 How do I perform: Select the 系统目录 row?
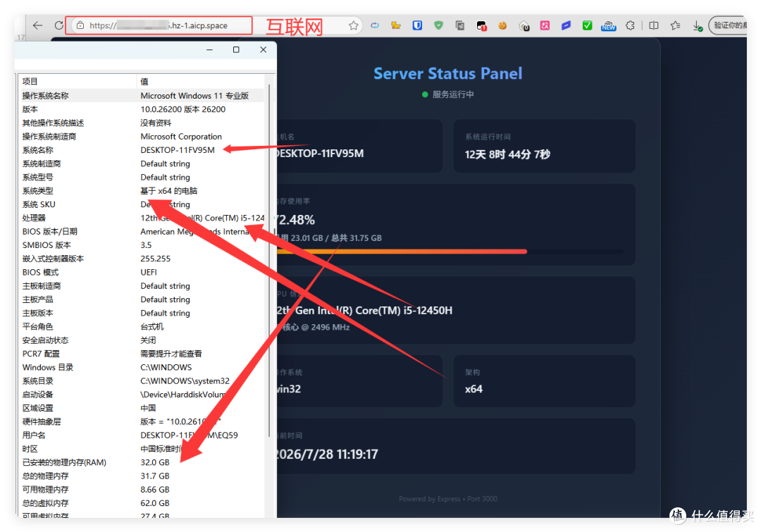coord(142,381)
